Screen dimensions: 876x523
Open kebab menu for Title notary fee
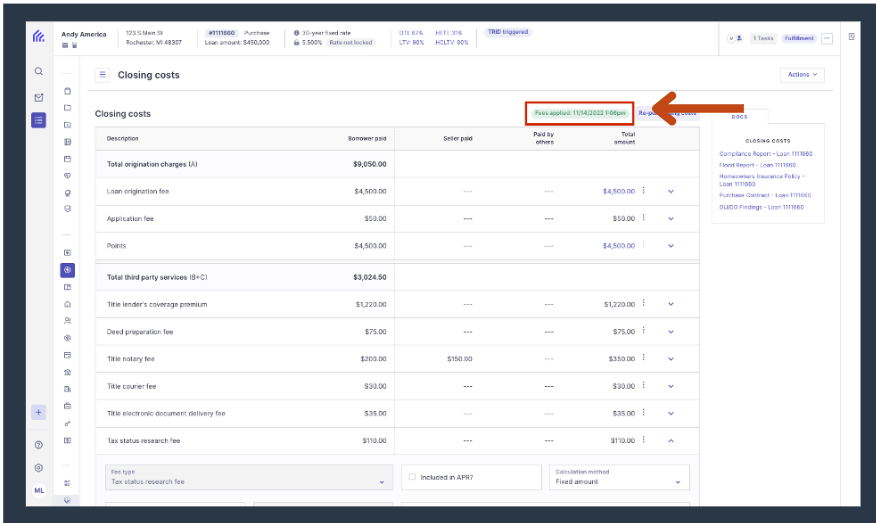[x=644, y=358]
